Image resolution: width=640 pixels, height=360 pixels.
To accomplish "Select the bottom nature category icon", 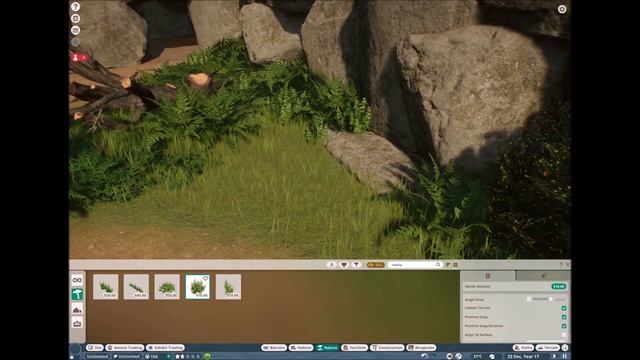I will coord(77,323).
